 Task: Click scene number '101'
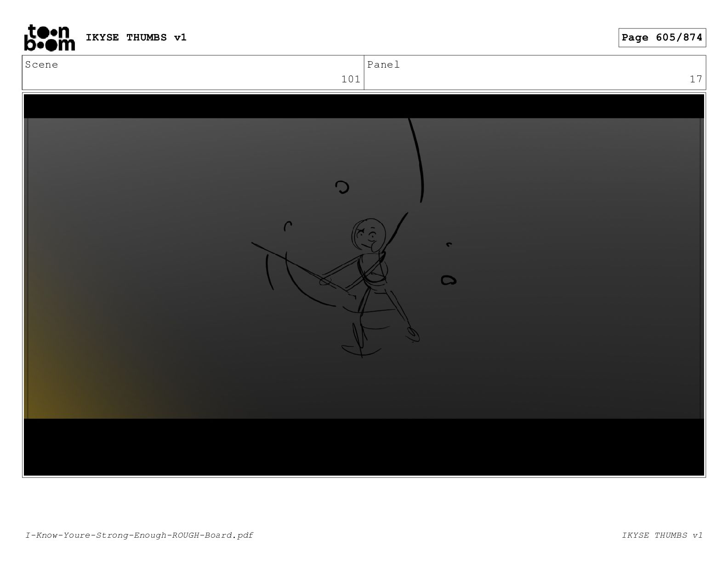tap(351, 79)
